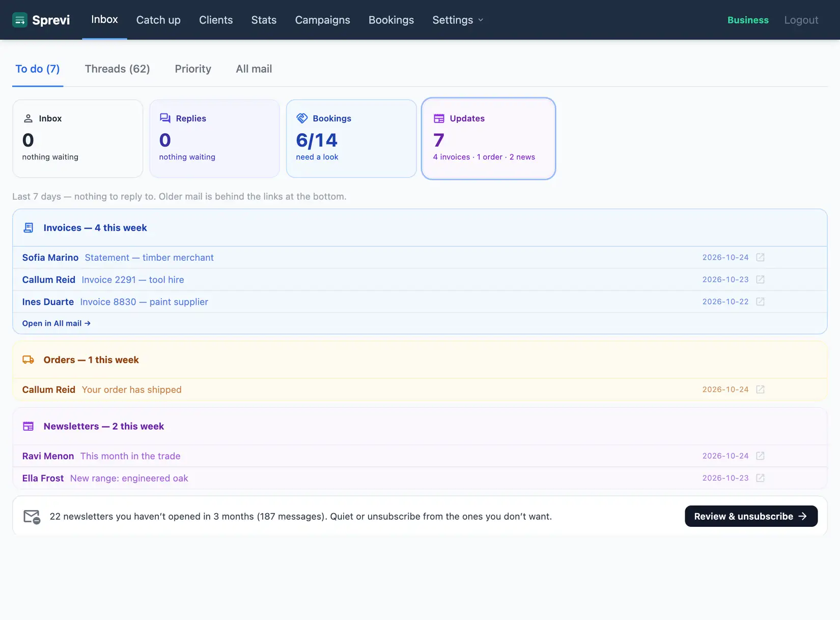Viewport: 840px width, 620px height.
Task: Switch to the Threads (62) tab
Action: 117,69
